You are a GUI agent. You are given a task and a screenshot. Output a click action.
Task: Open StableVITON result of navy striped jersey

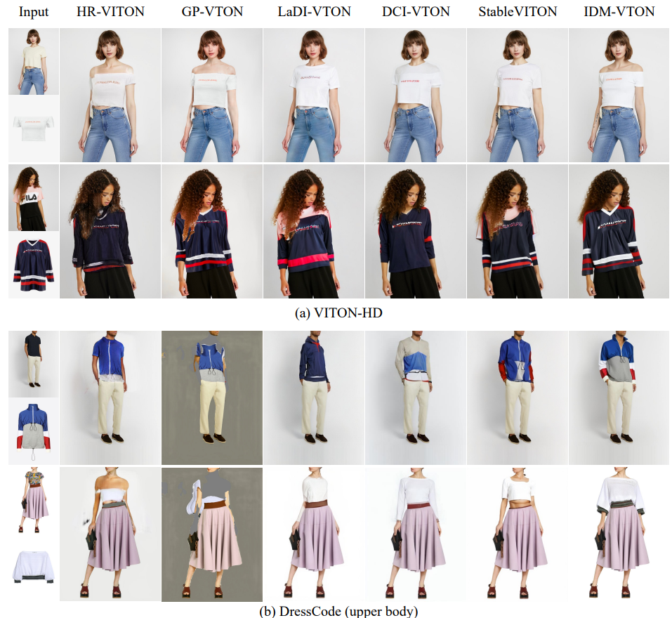(518, 232)
